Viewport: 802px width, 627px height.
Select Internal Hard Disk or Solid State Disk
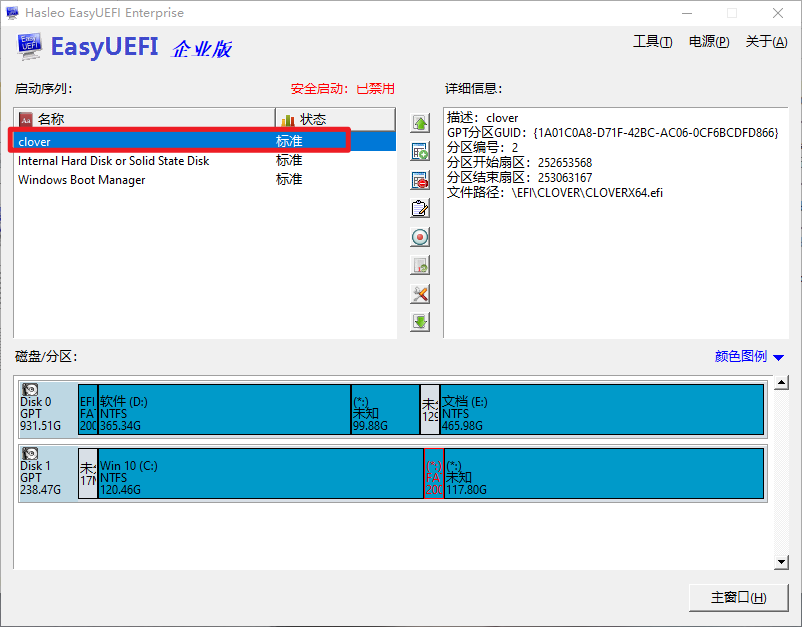[x=114, y=161]
